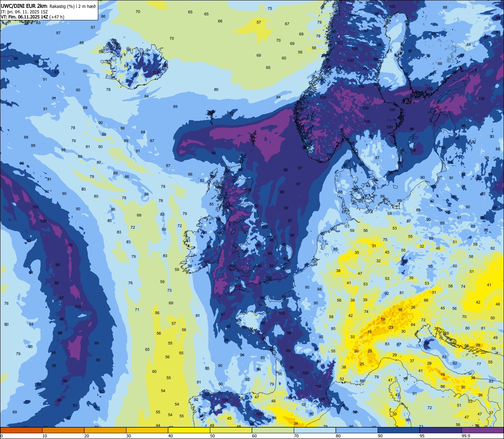Viewport: 504px width, 439px height.
Task: Click the humidity value 35 on the map
Action: (x=357, y=252)
